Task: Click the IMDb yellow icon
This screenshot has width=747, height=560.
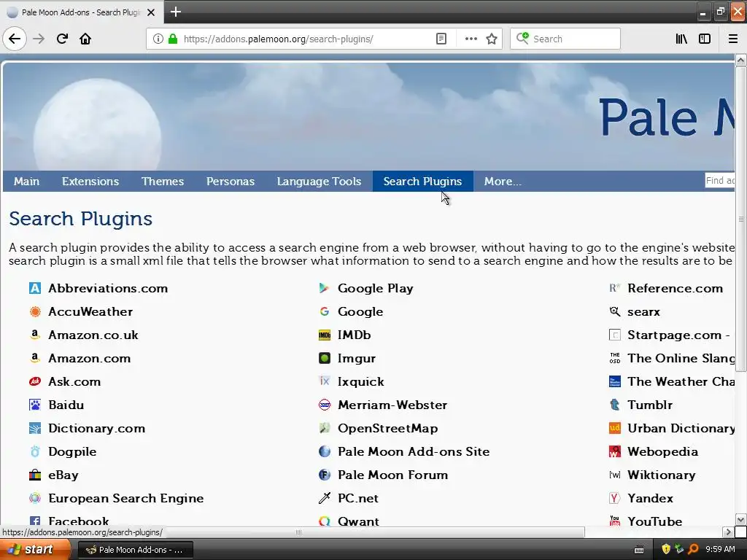Action: tap(325, 335)
